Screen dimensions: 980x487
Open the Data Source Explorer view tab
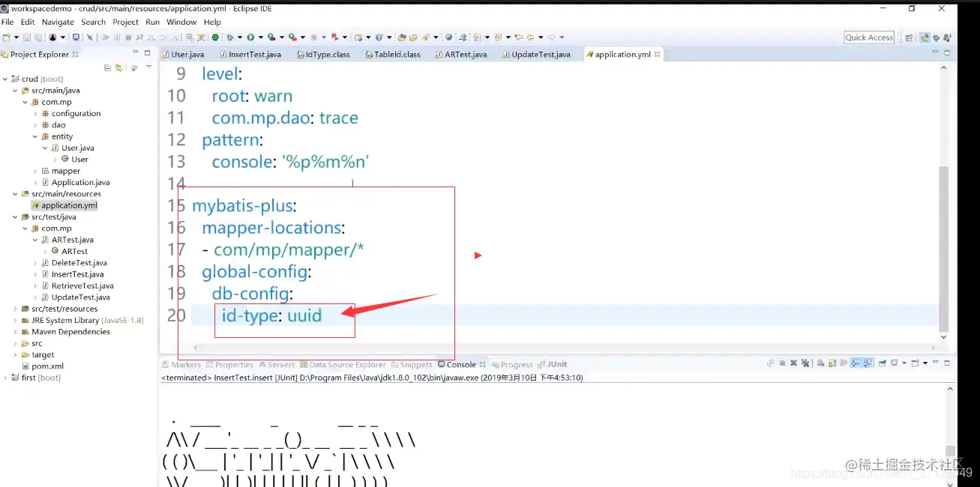(x=343, y=365)
